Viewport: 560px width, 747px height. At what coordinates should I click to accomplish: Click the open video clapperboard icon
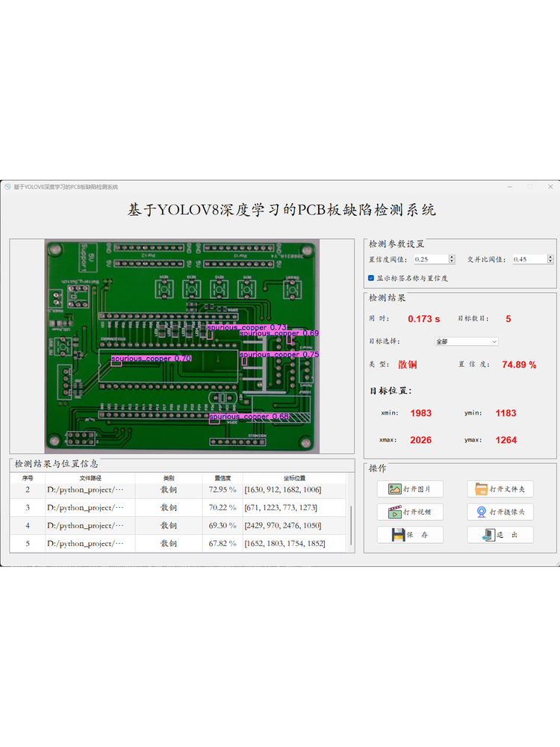tap(394, 512)
